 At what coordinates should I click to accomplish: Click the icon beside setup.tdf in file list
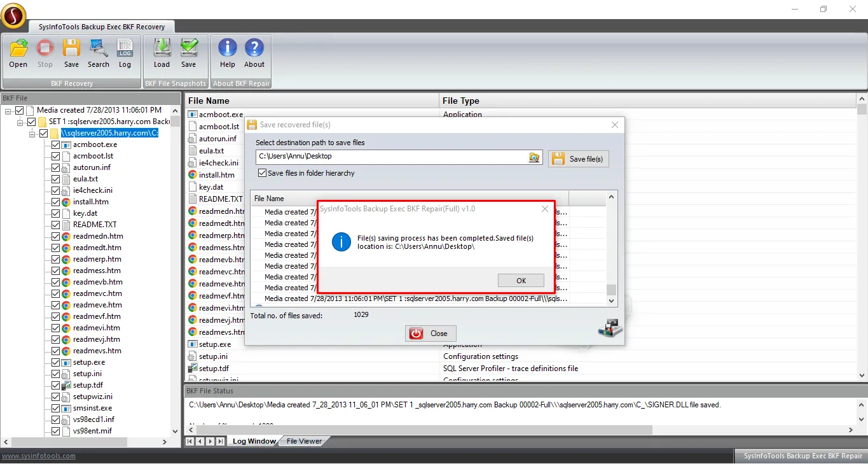[x=192, y=369]
